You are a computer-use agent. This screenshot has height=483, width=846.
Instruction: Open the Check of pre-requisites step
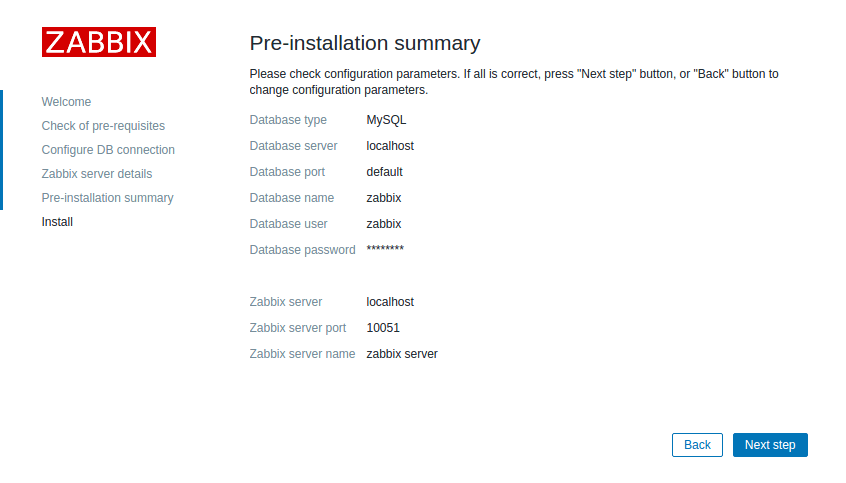pyautogui.click(x=103, y=126)
